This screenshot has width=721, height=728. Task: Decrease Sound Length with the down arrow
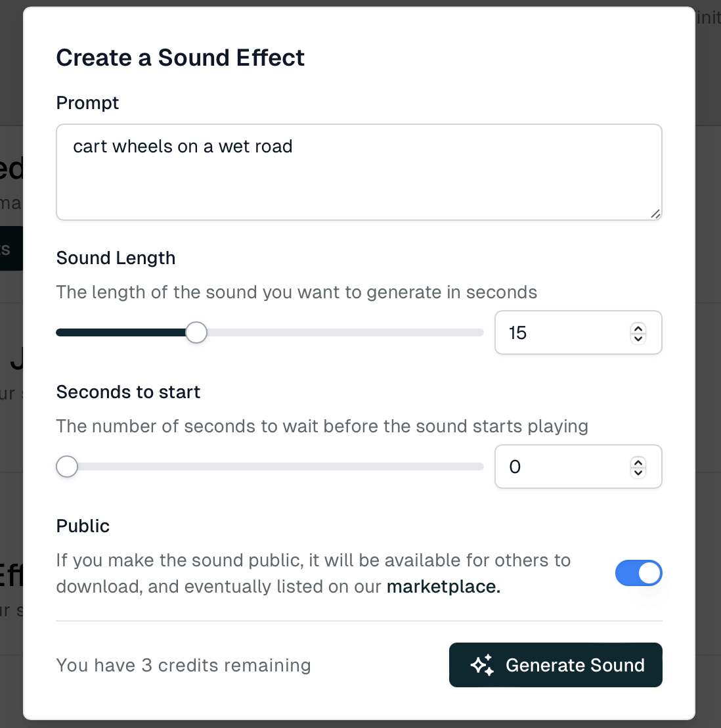pos(638,338)
